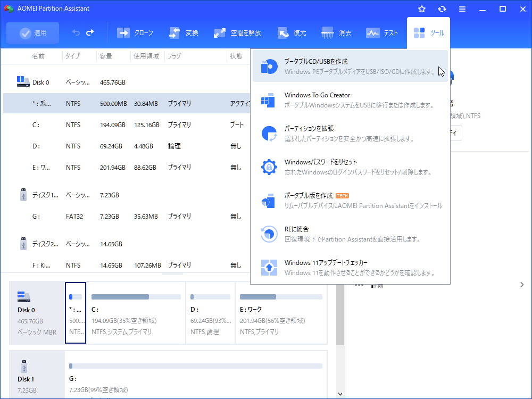Screen dimensions: 532x399
Task: Expand the details chevron on right panel
Action: pos(522,285)
